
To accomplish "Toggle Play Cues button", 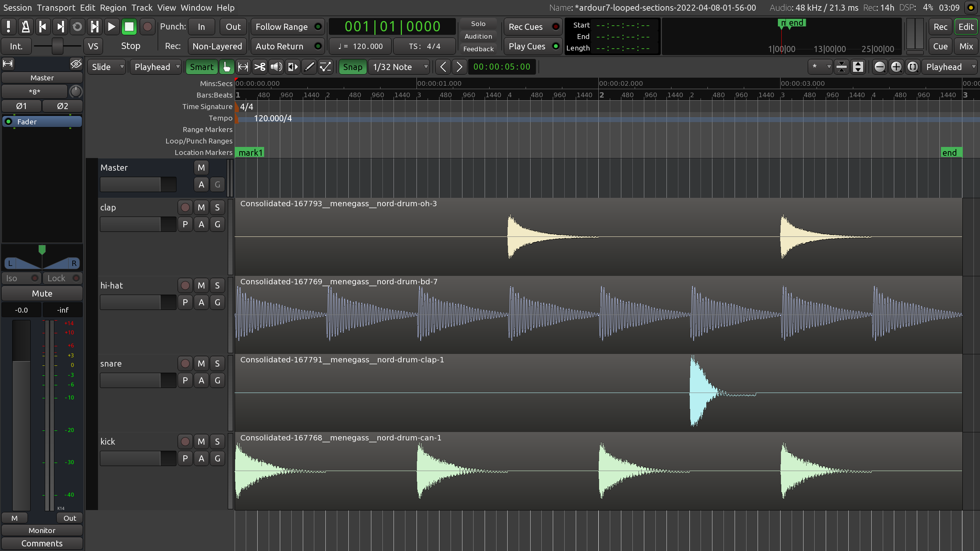I will click(x=533, y=46).
